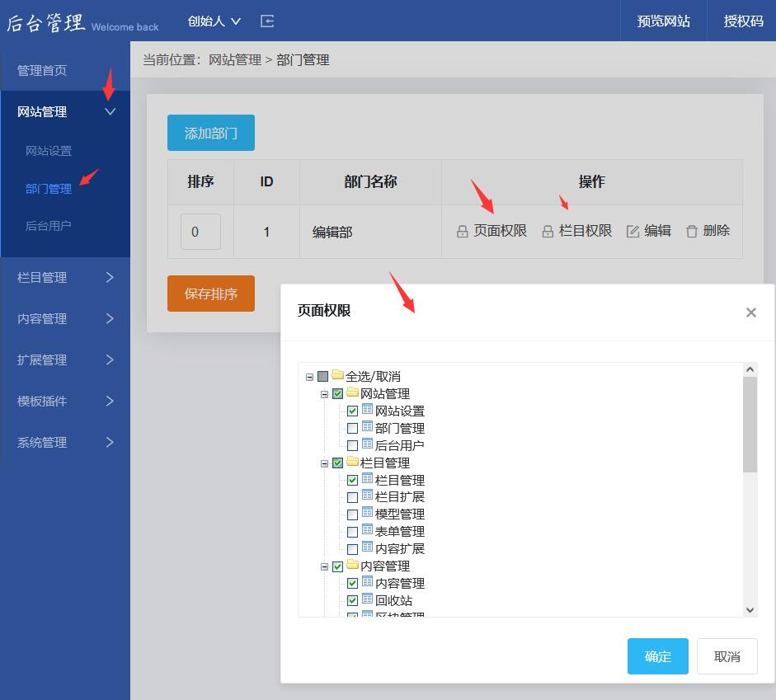776x700 pixels.
Task: Click the 回收站 page icon in tree
Action: pos(368,599)
